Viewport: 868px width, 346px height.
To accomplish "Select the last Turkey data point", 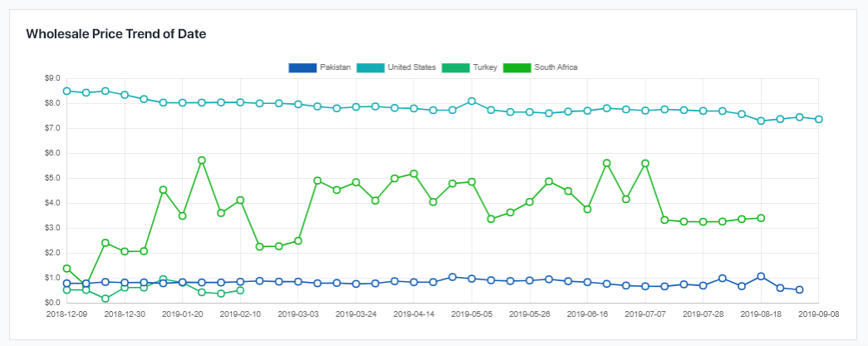I will click(240, 290).
